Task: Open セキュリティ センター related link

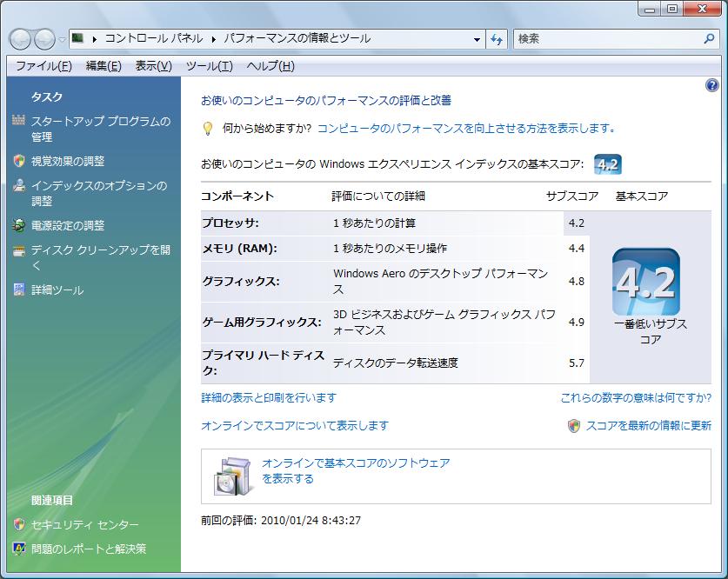Action: point(85,525)
